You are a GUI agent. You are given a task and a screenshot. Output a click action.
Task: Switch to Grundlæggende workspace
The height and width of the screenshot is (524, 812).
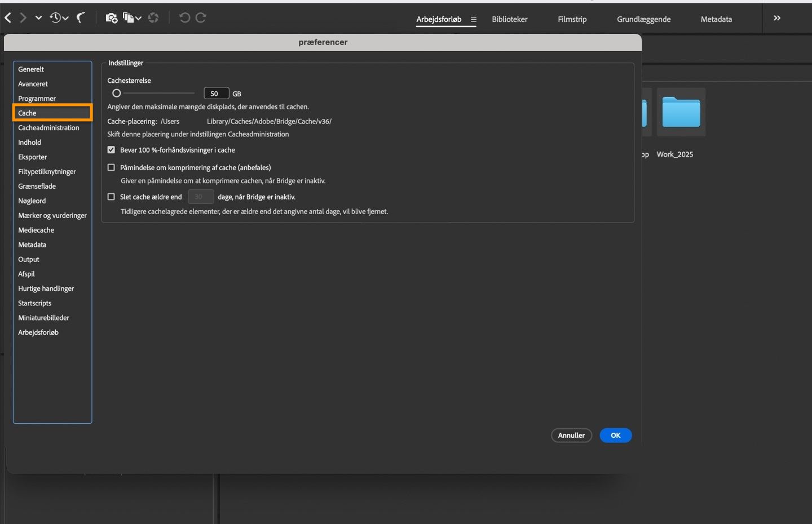coord(644,19)
